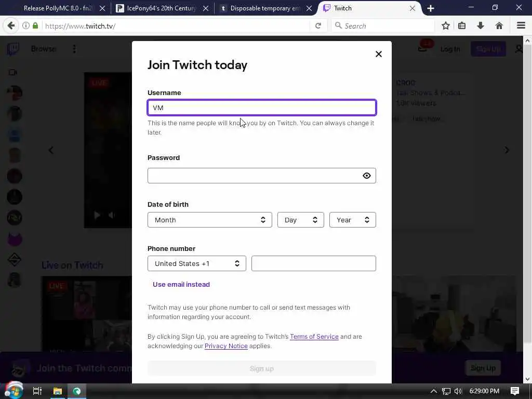The image size is (532, 399).
Task: Open File Explorer from taskbar
Action: click(58, 391)
